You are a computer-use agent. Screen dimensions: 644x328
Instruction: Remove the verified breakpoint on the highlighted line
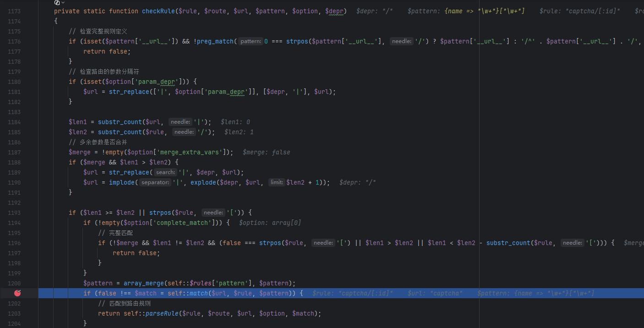pyautogui.click(x=18, y=293)
